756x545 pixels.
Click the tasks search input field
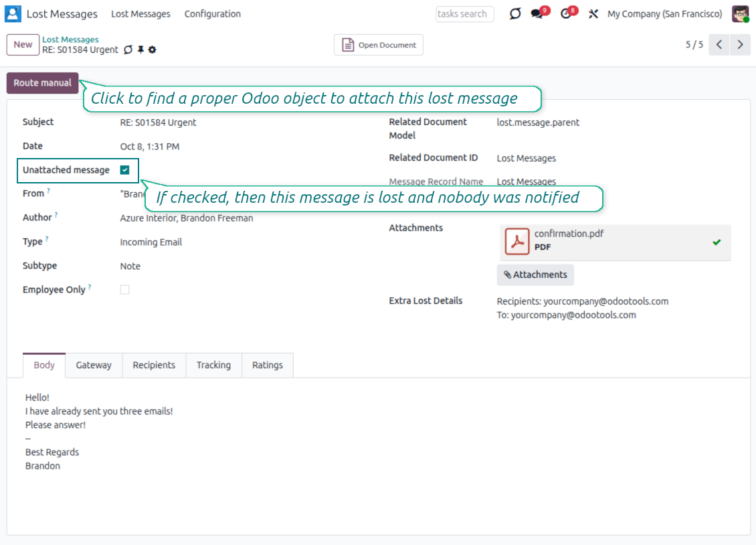click(464, 14)
